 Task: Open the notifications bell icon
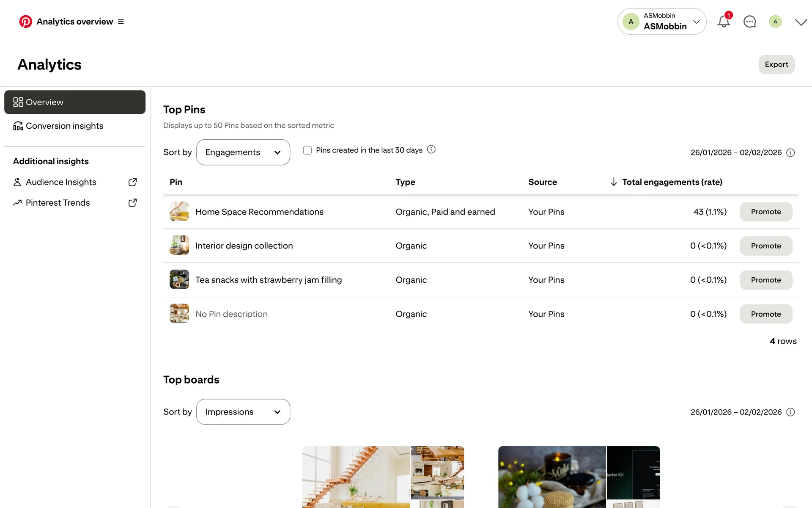[724, 22]
